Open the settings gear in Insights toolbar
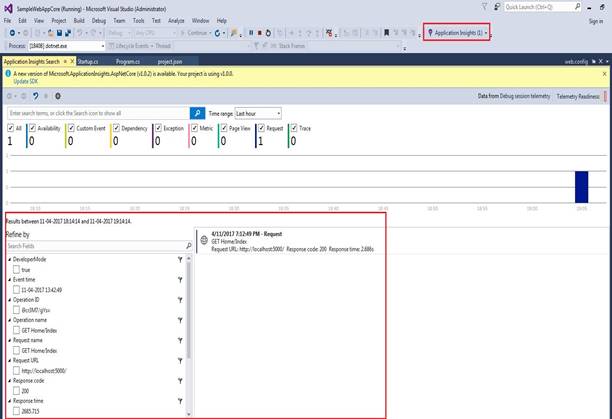The width and height of the screenshot is (612, 419). (58, 96)
